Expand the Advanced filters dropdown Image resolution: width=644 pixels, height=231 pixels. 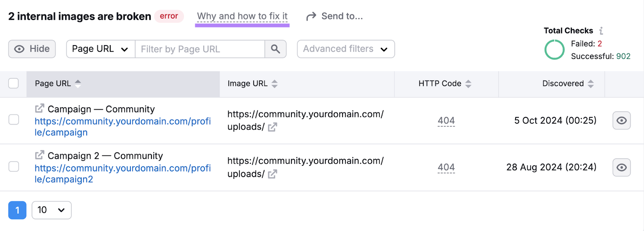[x=345, y=49]
